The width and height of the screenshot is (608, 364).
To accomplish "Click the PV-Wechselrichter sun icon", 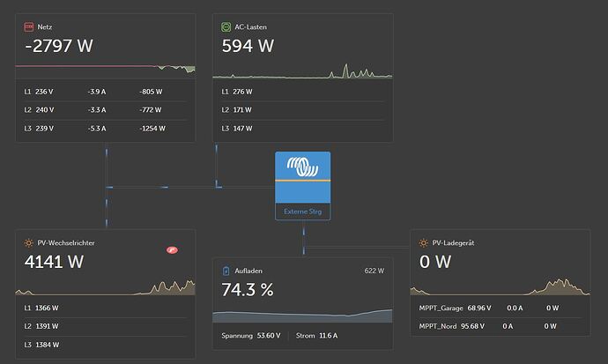I will [29, 242].
